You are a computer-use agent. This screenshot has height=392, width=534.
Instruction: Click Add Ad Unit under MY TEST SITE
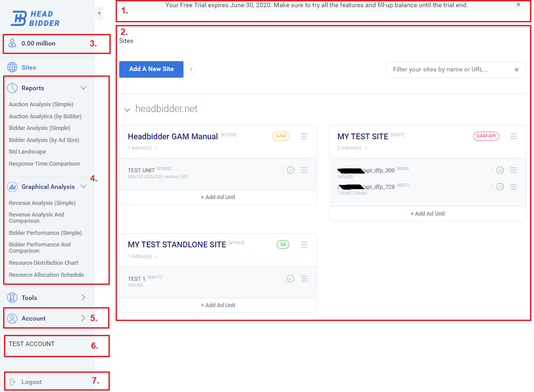tap(427, 214)
